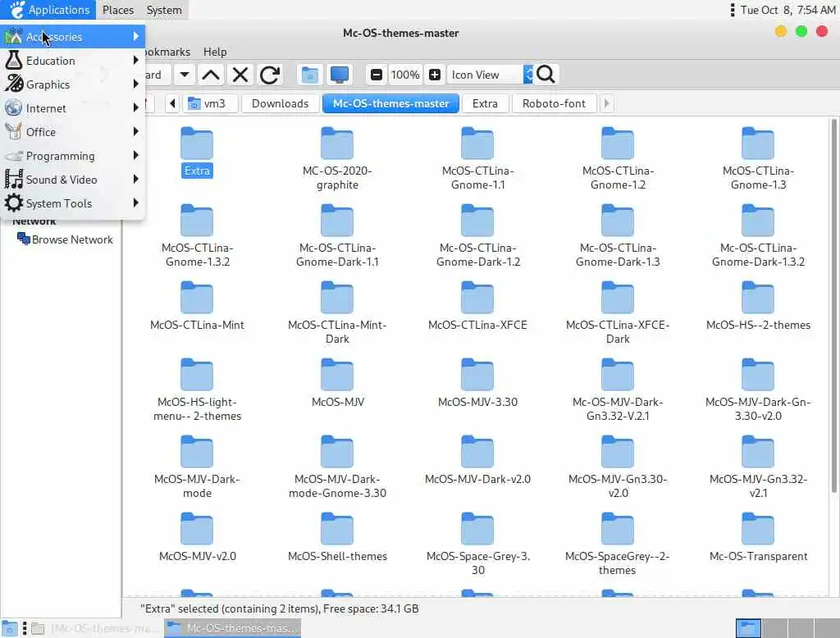Select Mc-OS-Transparent folder
This screenshot has width=840, height=638.
[758, 529]
